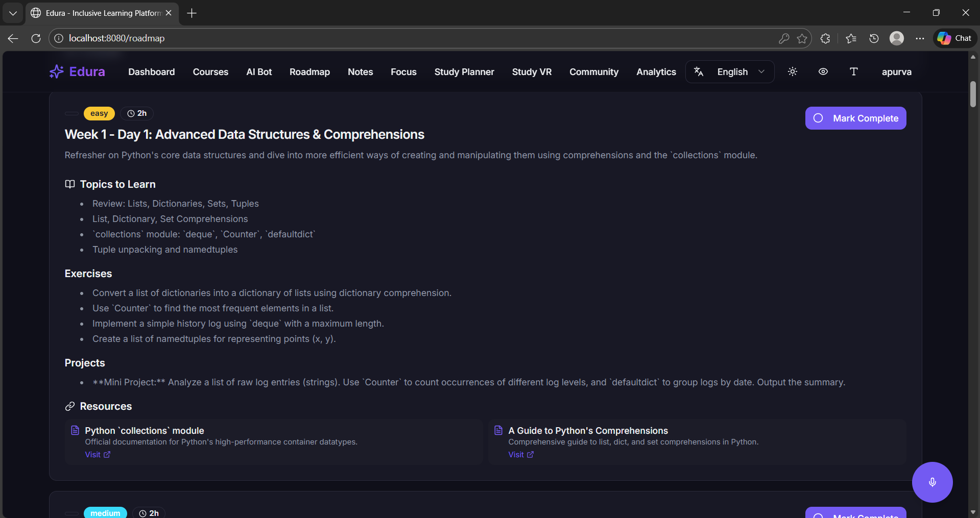Click the Exercises heading

(x=88, y=274)
